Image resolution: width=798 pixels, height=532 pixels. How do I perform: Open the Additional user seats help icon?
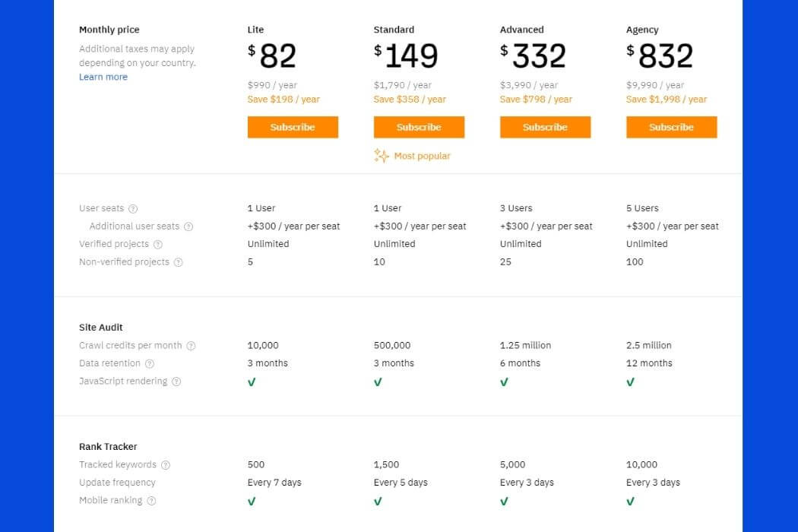click(188, 226)
